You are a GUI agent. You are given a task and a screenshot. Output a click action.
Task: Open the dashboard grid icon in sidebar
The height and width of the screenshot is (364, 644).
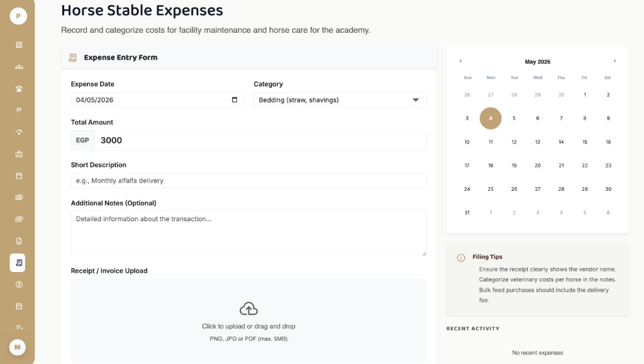click(19, 45)
